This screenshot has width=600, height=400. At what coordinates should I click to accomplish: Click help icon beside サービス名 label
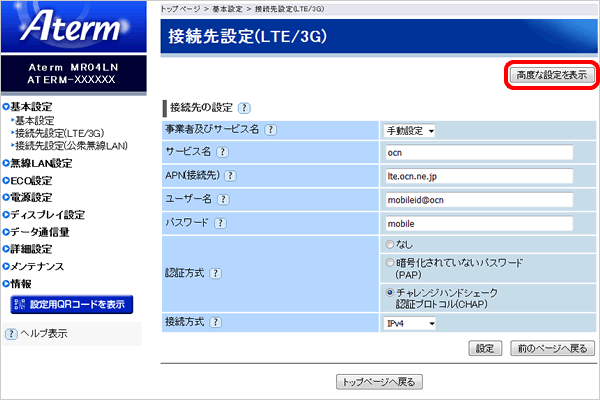click(222, 153)
